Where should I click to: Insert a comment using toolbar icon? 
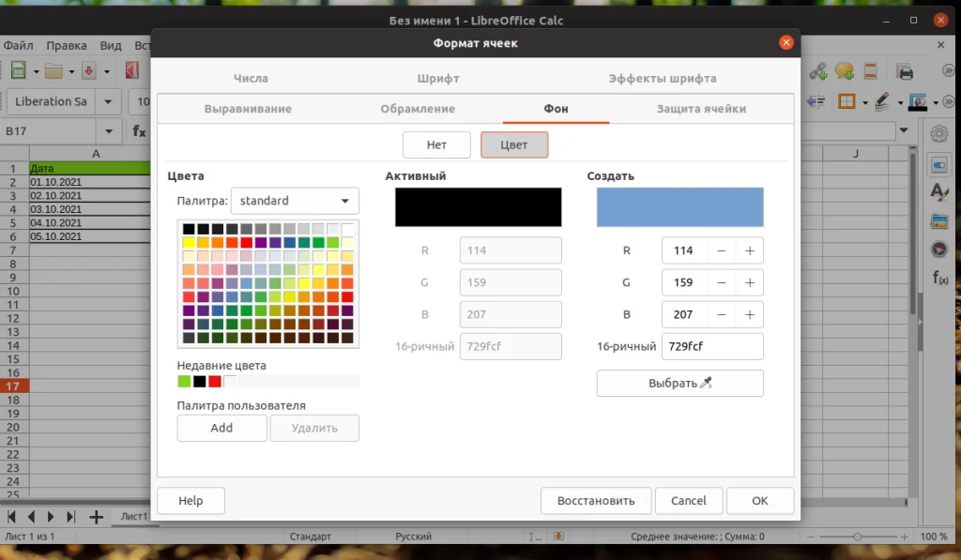pos(845,71)
